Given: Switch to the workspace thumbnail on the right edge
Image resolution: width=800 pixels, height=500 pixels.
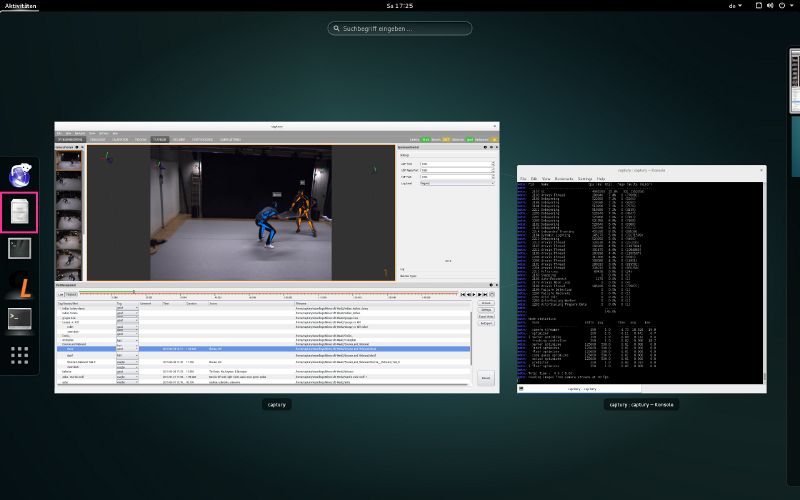Looking at the screenshot, I should coord(794,81).
